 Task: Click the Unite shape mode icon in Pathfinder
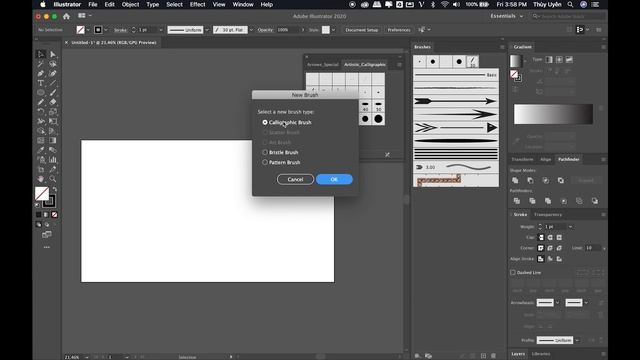click(515, 180)
